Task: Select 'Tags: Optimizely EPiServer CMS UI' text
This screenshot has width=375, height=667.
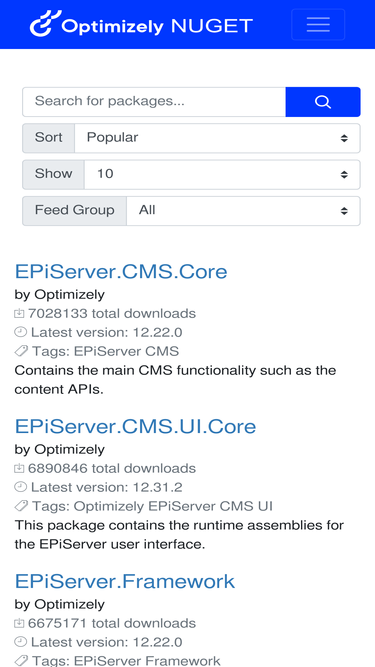Action: coord(152,506)
